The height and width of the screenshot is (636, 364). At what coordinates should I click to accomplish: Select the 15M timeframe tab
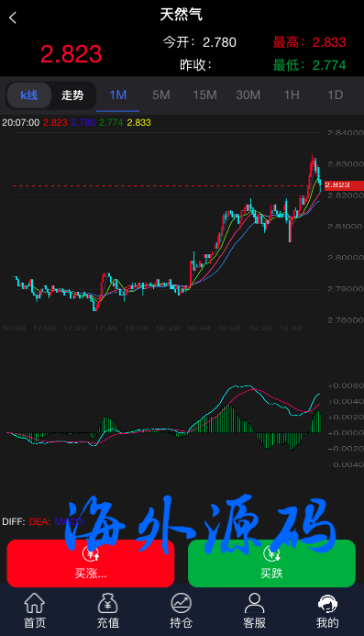[x=204, y=95]
